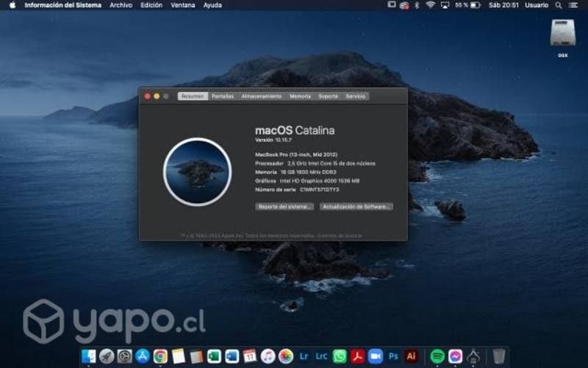The image size is (588, 368).
Task: Open Notification Center list icon
Action: [x=573, y=5]
